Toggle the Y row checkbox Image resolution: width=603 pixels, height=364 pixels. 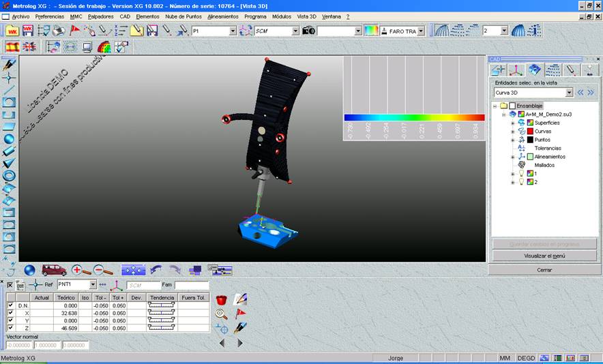tap(10, 320)
